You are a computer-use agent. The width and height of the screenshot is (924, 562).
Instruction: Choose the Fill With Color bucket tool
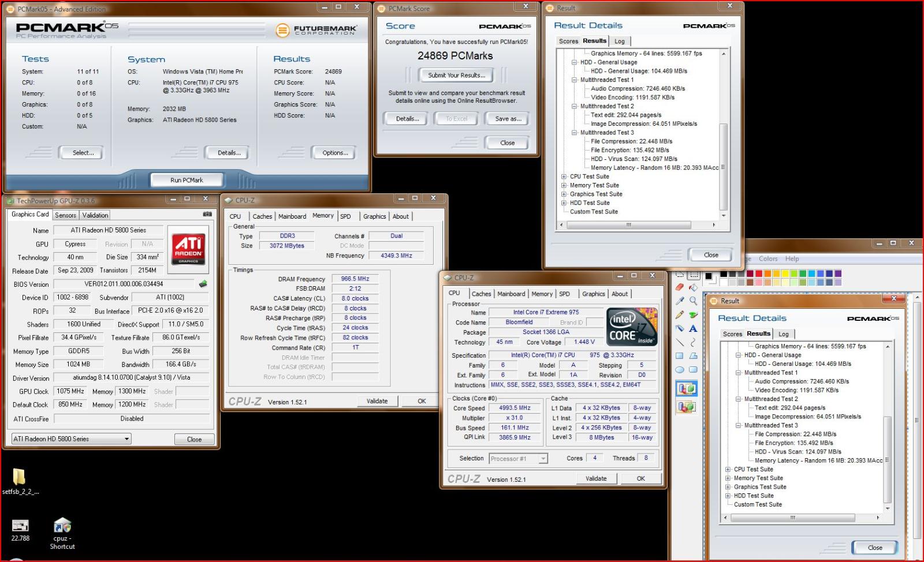click(693, 287)
